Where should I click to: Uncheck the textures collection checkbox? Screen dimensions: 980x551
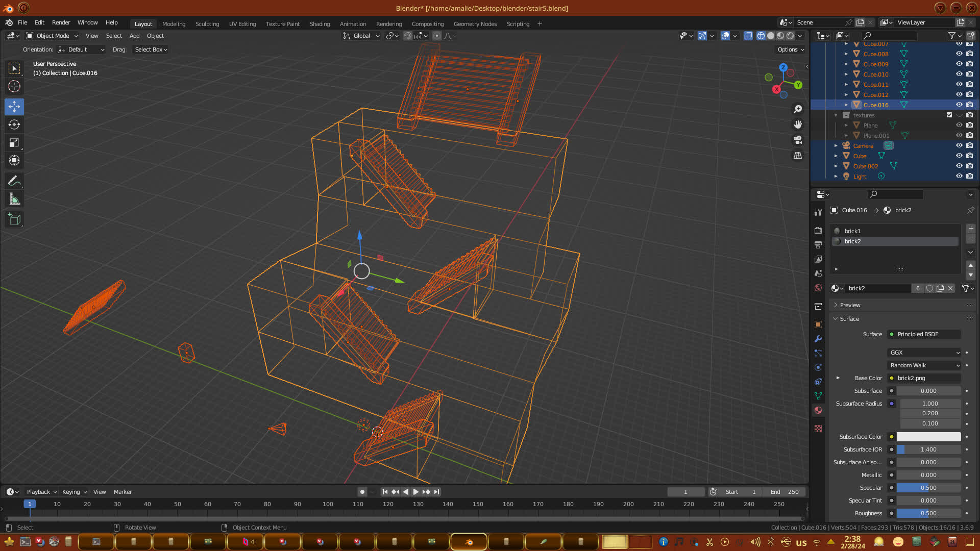click(x=949, y=115)
